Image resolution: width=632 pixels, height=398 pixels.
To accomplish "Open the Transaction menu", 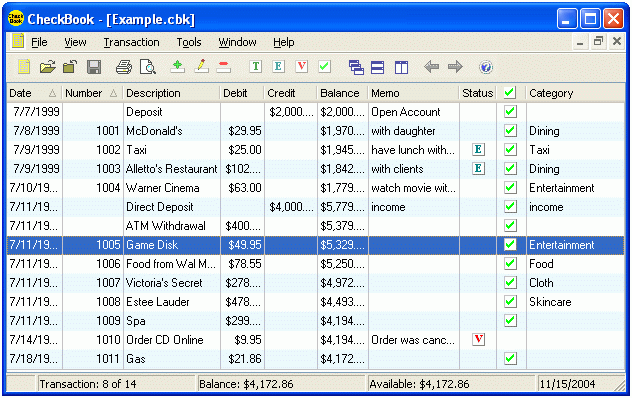I will (x=131, y=42).
